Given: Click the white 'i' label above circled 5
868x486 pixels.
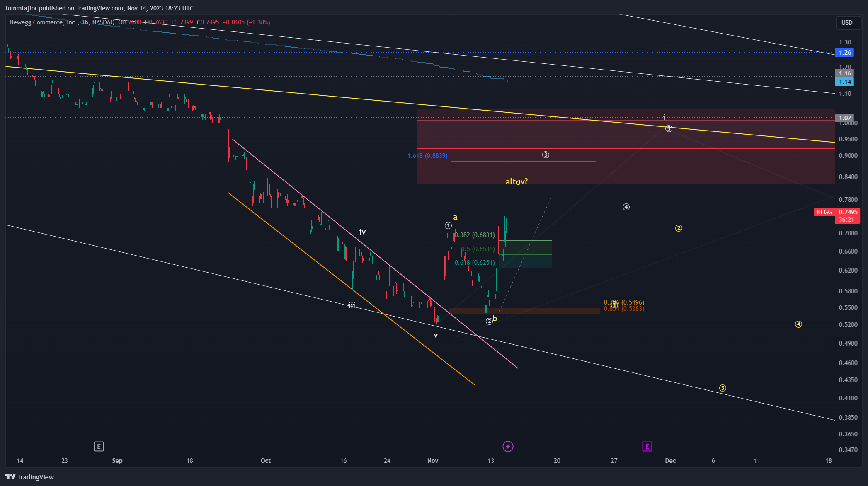Looking at the screenshot, I should [664, 118].
